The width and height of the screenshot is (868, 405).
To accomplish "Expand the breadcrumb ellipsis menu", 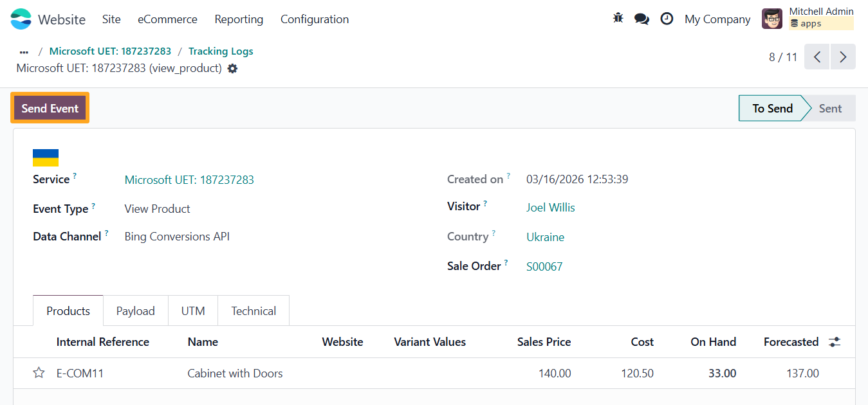I will pos(24,51).
